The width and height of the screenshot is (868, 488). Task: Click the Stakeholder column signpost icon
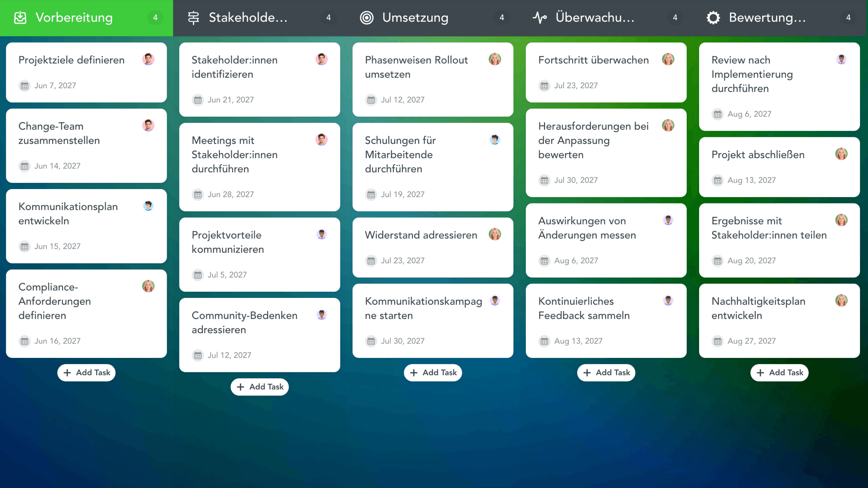pos(193,17)
